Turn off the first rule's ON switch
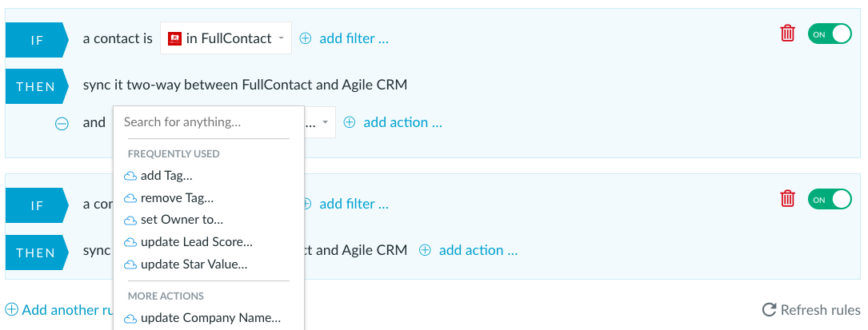 pyautogui.click(x=830, y=34)
